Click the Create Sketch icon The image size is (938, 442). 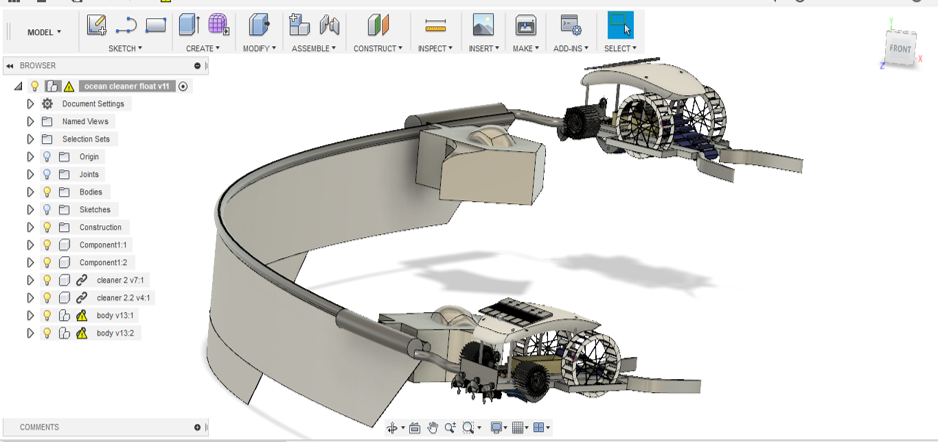click(96, 25)
